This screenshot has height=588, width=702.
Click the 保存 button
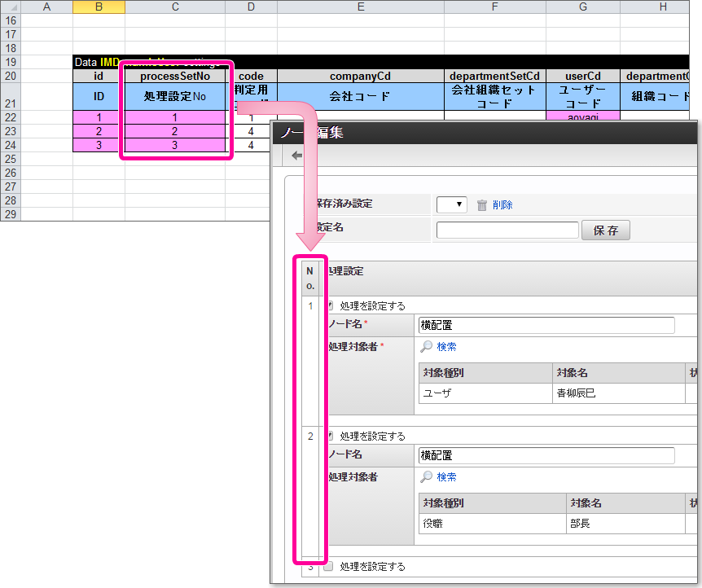605,230
